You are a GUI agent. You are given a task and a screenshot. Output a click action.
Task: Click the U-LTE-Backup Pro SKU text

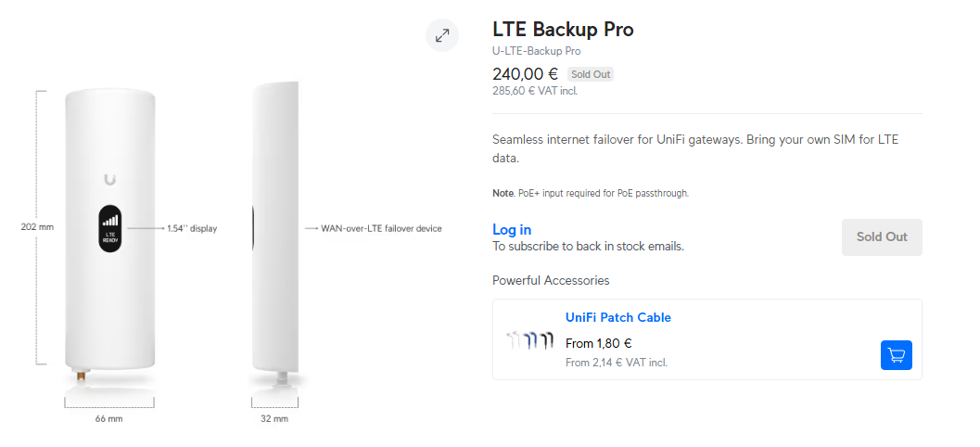click(x=536, y=51)
